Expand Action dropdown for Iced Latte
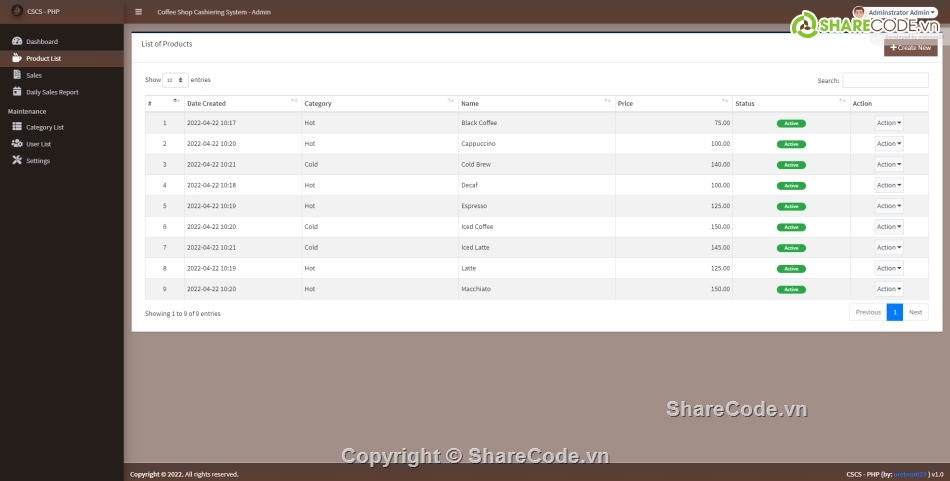 tap(888, 247)
